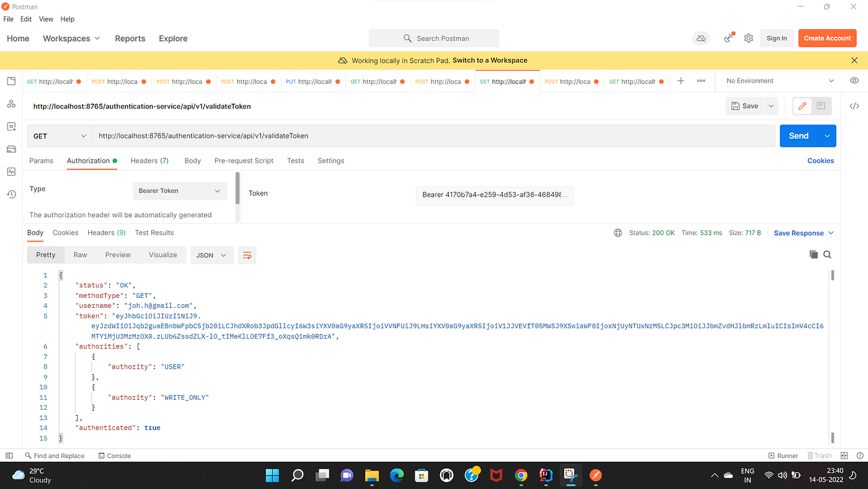
Task: Launch Postman from the Windows taskbar
Action: pyautogui.click(x=595, y=476)
